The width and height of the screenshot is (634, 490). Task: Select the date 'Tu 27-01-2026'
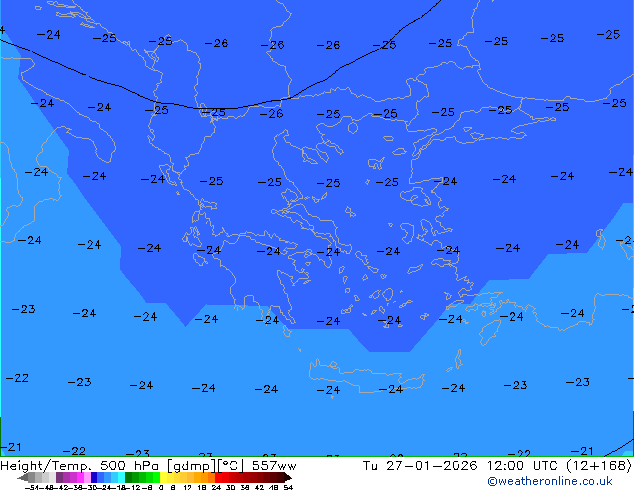click(x=420, y=466)
